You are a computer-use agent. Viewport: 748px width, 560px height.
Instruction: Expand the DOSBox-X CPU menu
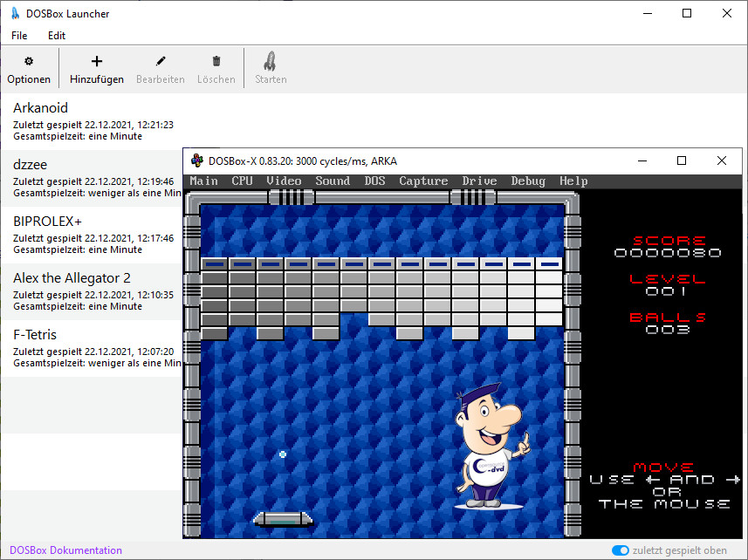pyautogui.click(x=242, y=181)
